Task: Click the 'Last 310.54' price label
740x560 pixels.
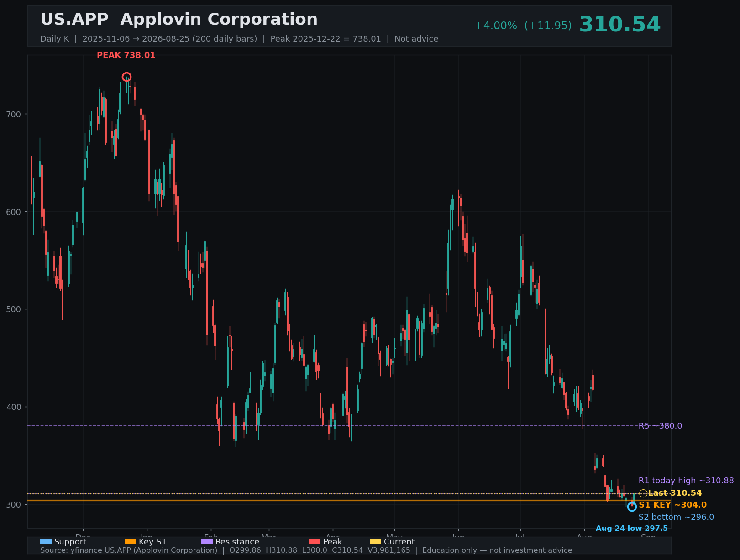Action: click(675, 493)
